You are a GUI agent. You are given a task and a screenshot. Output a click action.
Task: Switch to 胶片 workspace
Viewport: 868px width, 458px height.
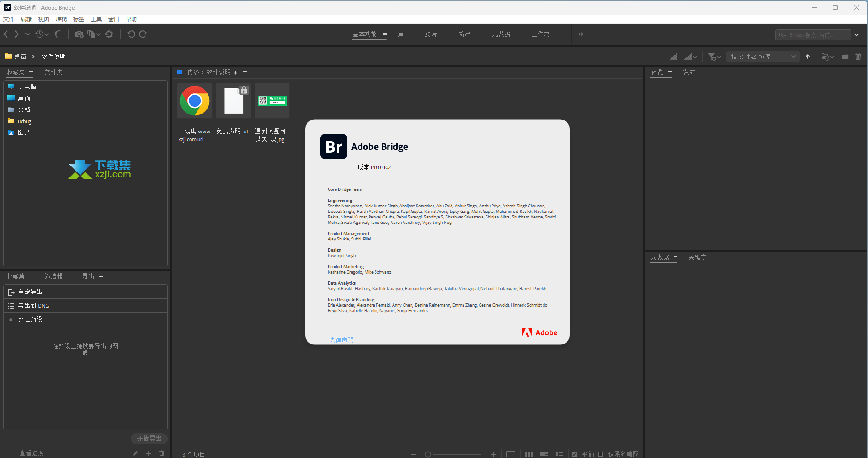[431, 34]
